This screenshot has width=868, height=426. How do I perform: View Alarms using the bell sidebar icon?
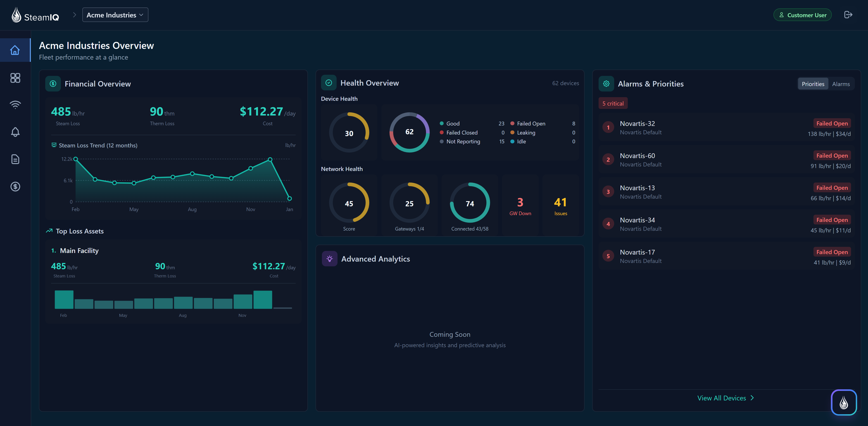[x=15, y=132]
